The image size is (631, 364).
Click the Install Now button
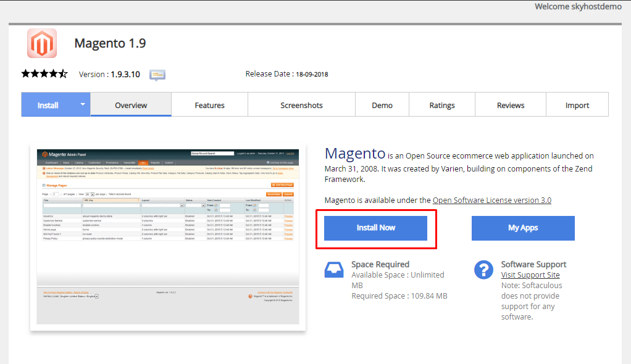(x=375, y=228)
